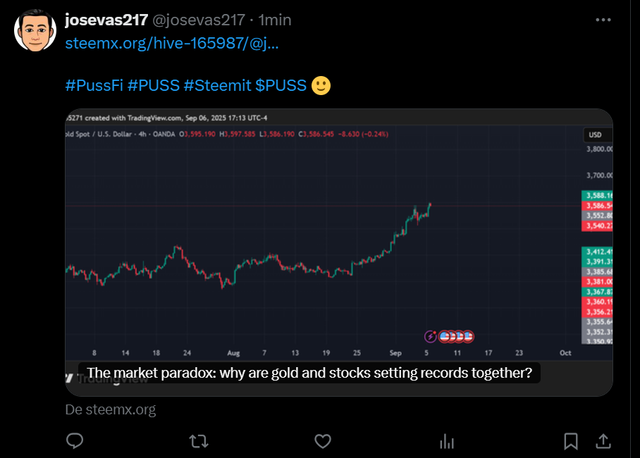Like the tweet with heart icon

coord(322,441)
